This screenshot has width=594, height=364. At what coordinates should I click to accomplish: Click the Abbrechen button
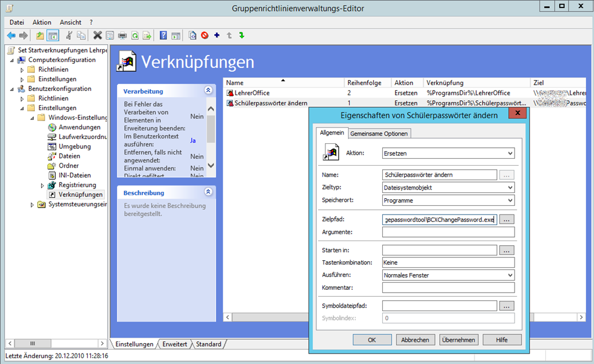[415, 340]
